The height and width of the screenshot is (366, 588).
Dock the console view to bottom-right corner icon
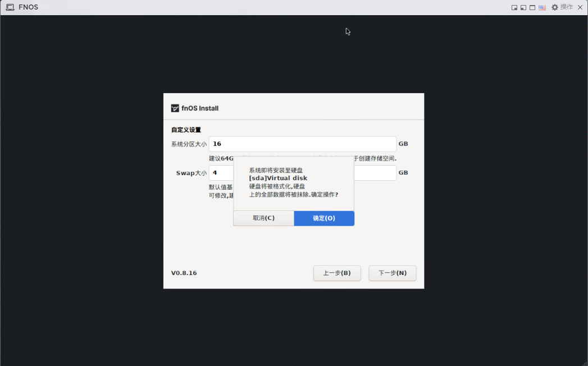click(x=514, y=7)
